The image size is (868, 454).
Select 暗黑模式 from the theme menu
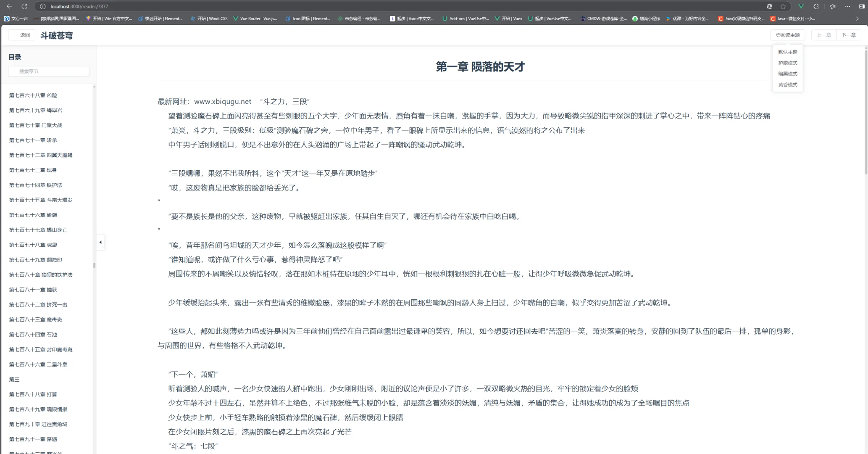[x=788, y=74]
